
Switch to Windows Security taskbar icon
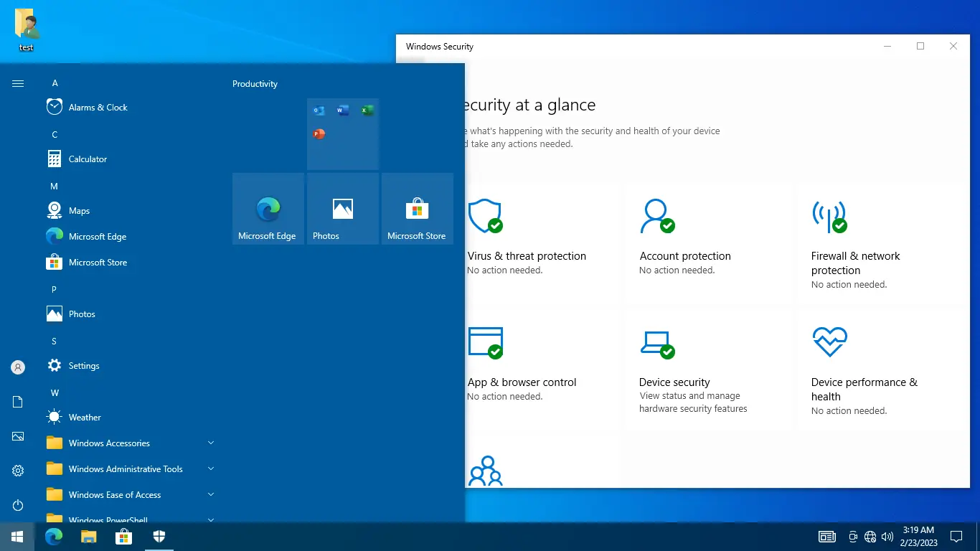click(159, 537)
